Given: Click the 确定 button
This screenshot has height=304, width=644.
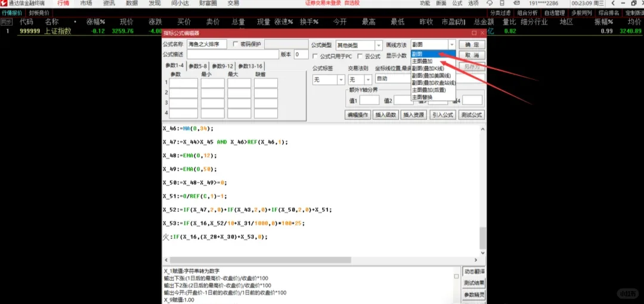Looking at the screenshot, I should pyautogui.click(x=472, y=44).
